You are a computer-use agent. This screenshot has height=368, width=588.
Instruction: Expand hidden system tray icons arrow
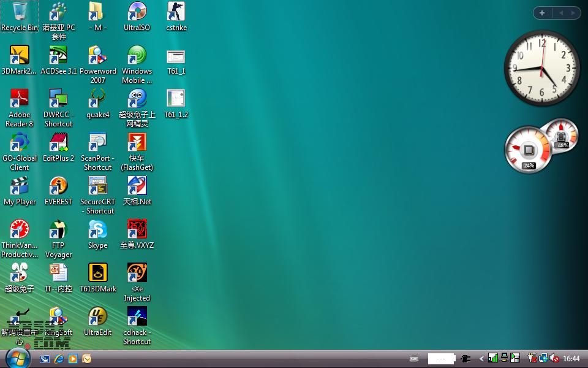[481, 359]
